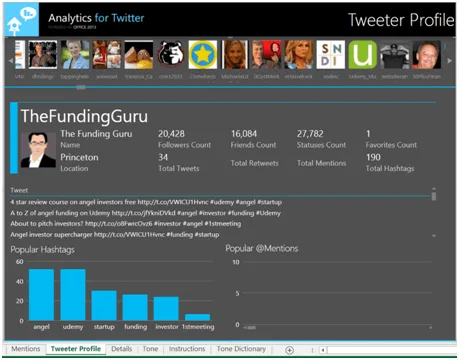The height and width of the screenshot is (360, 459).
Task: Open the Details sheet tab
Action: 122,349
